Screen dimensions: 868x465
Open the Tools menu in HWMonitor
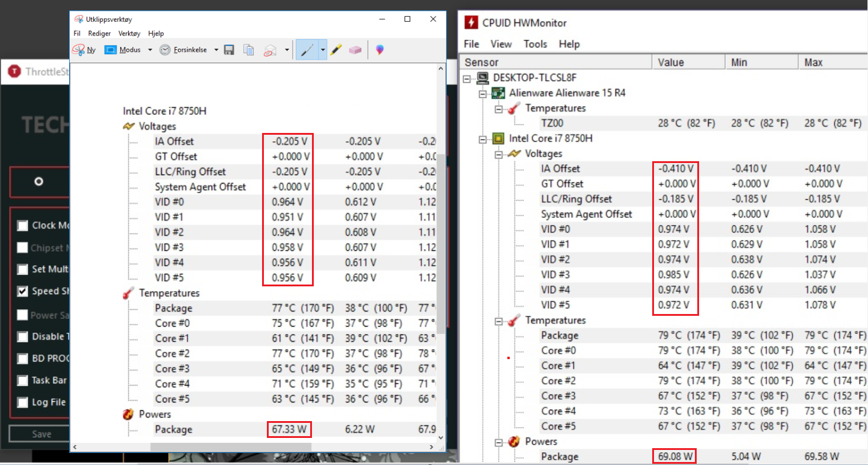535,44
